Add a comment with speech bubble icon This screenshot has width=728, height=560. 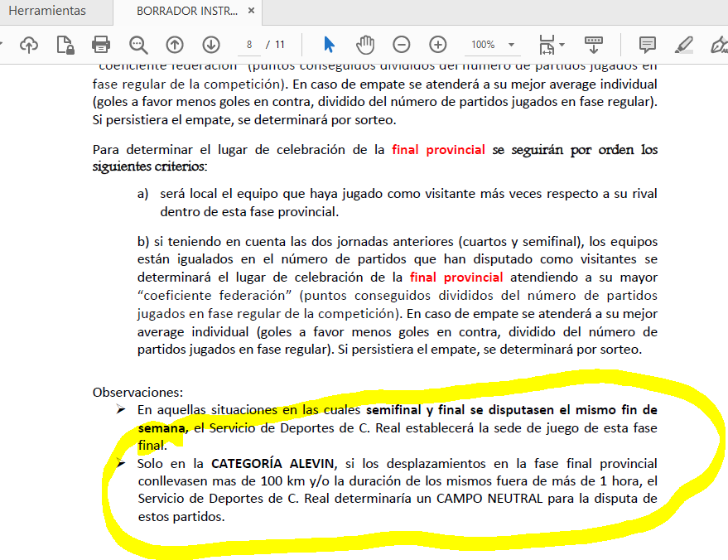[647, 45]
